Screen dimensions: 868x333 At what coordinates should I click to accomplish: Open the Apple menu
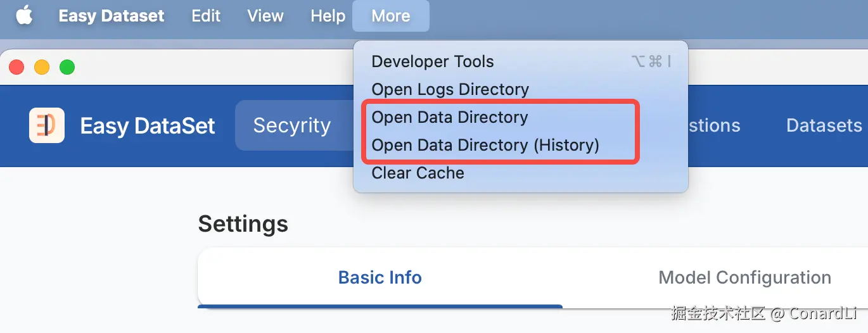click(x=24, y=16)
